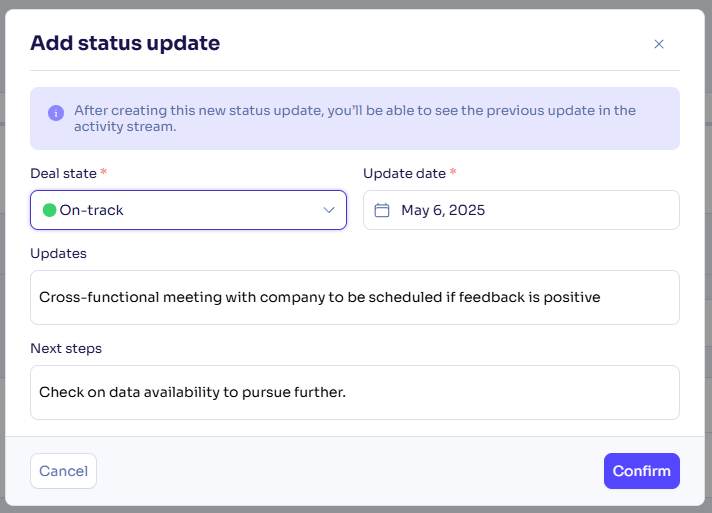Expand the Deal state chevron arrow

click(329, 210)
